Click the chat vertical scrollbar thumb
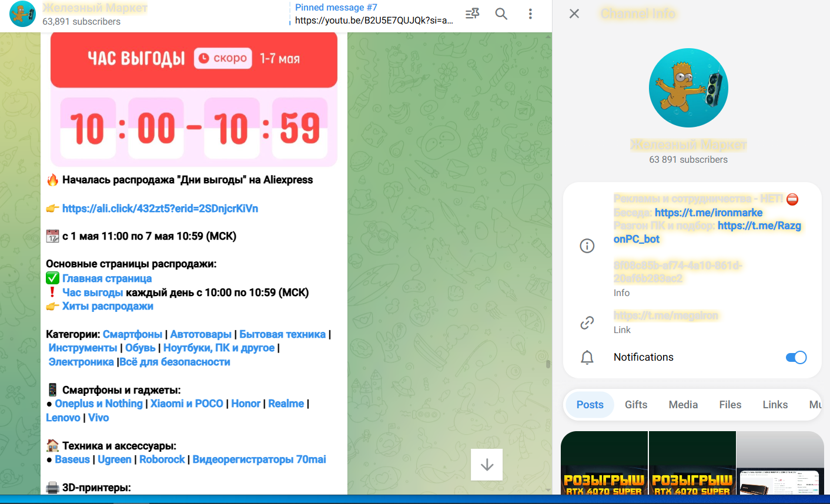Viewport: 830px width, 504px height. click(548, 364)
